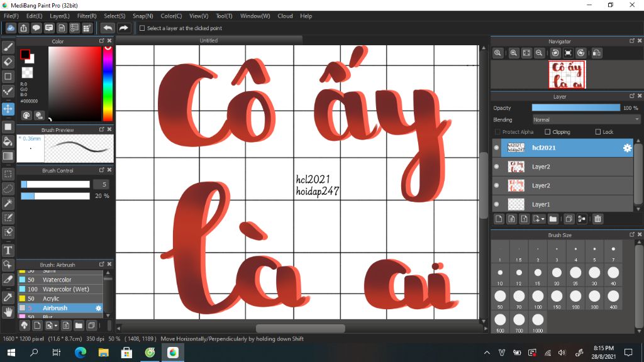Open the Layer(L) menu
The width and height of the screenshot is (644, 362).
pos(60,16)
